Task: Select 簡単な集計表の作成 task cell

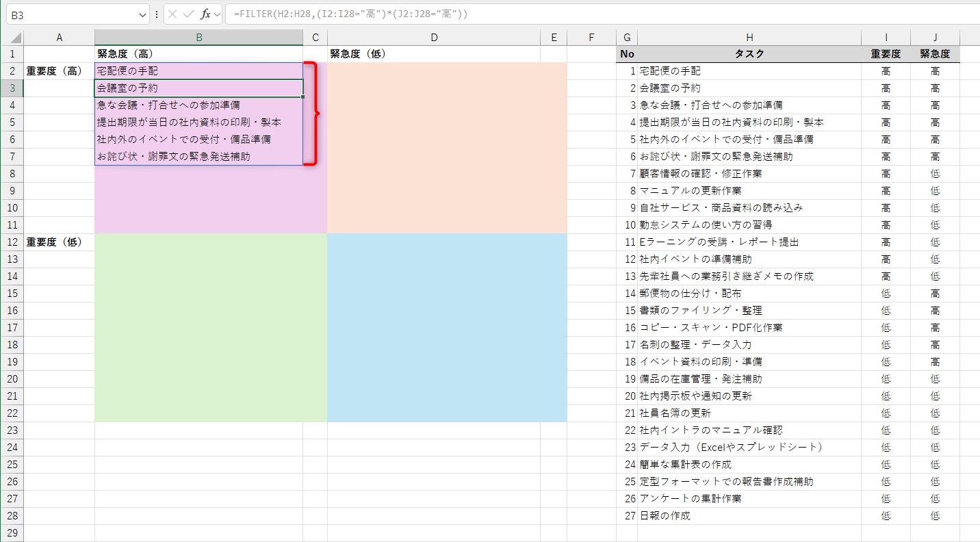Action: (x=749, y=465)
